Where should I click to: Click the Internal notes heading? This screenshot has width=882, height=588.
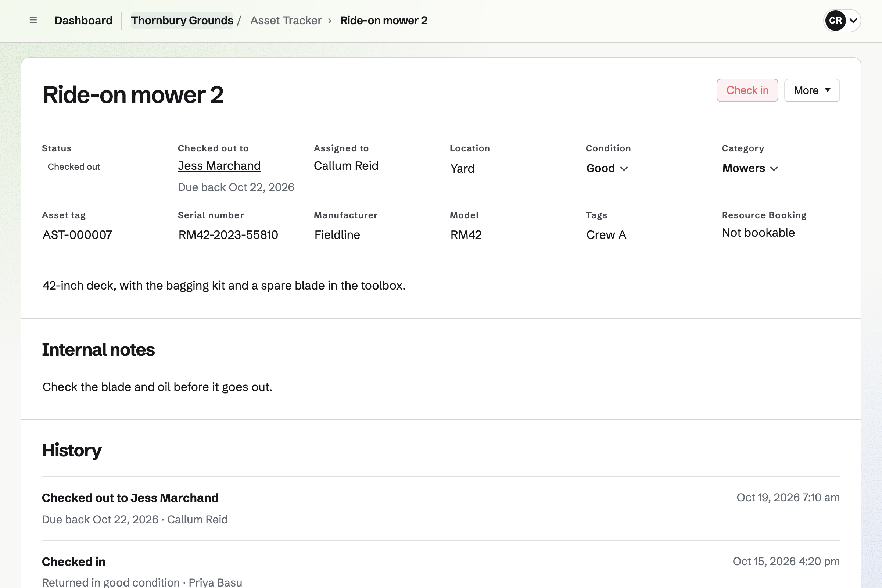[98, 350]
